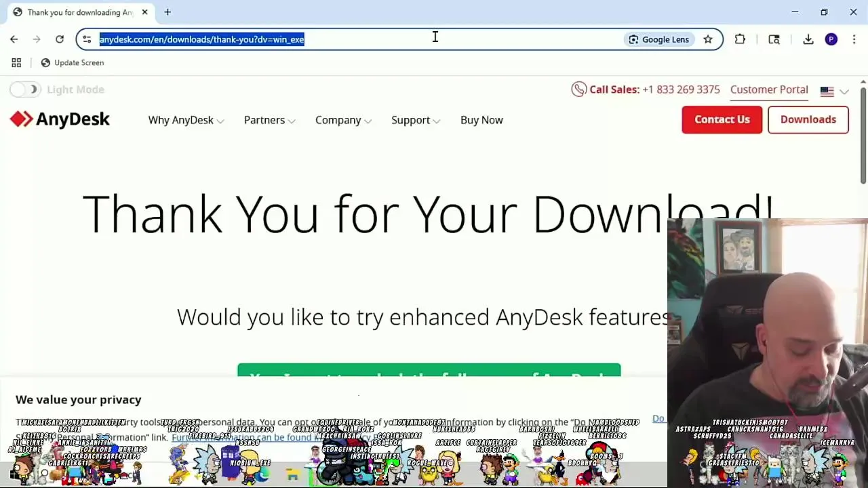
Task: Open the Buy Now page
Action: click(x=481, y=120)
